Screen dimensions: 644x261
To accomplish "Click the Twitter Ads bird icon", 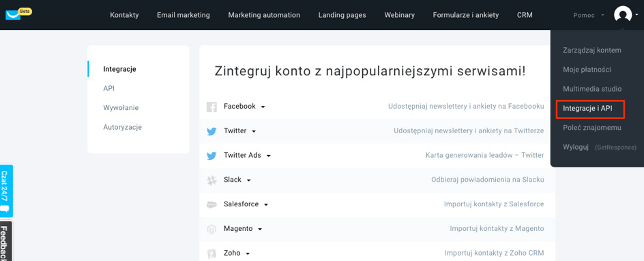I will [x=211, y=156].
